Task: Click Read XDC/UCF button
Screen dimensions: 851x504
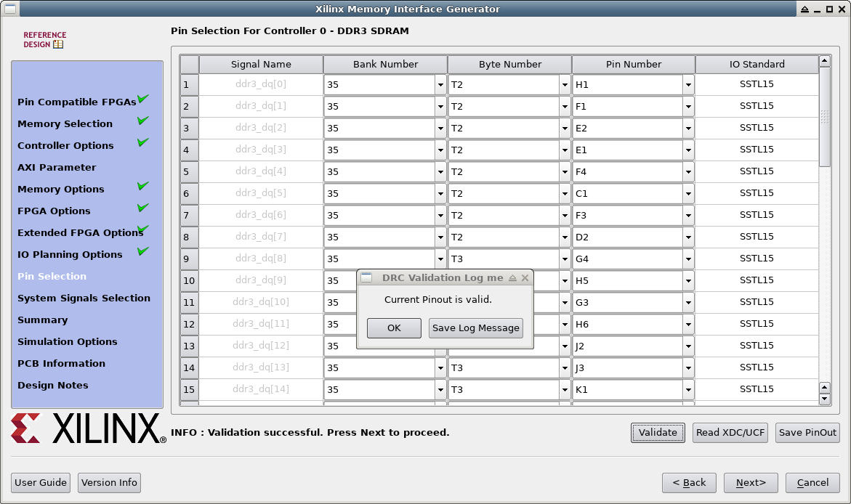Action: 730,433
